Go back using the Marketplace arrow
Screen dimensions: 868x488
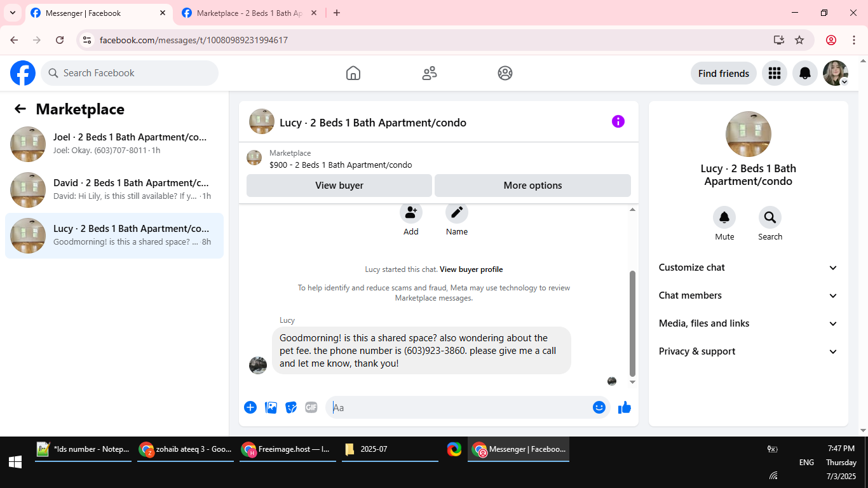point(20,109)
